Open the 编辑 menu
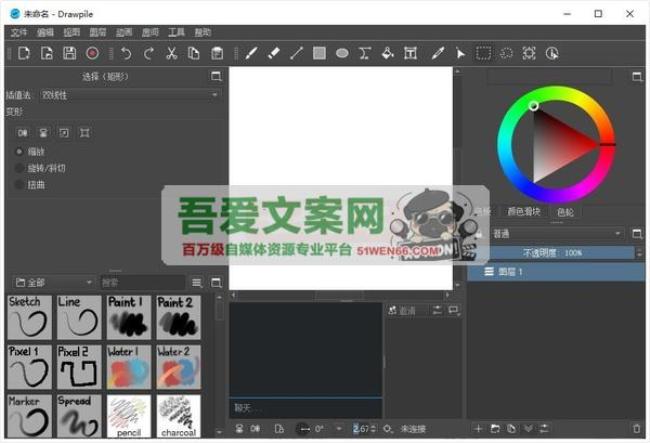The image size is (650, 443). 45,33
